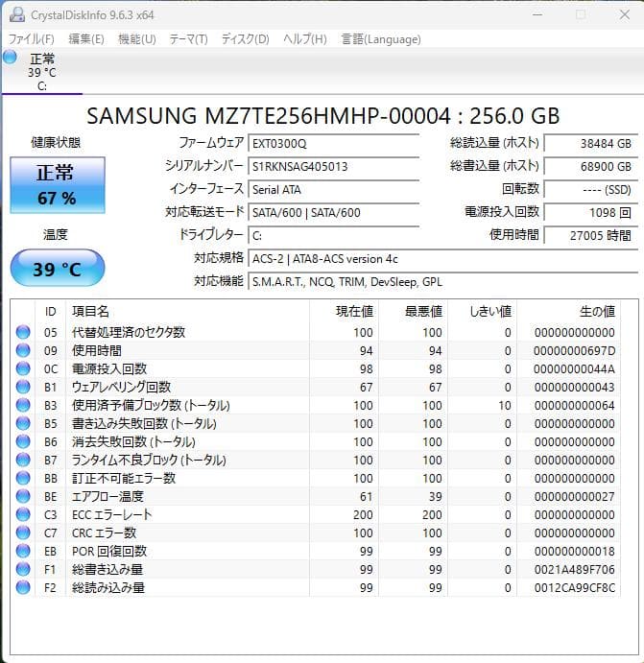The image size is (644, 663).
Task: Click the 生の値 column header
Action: [x=597, y=312]
